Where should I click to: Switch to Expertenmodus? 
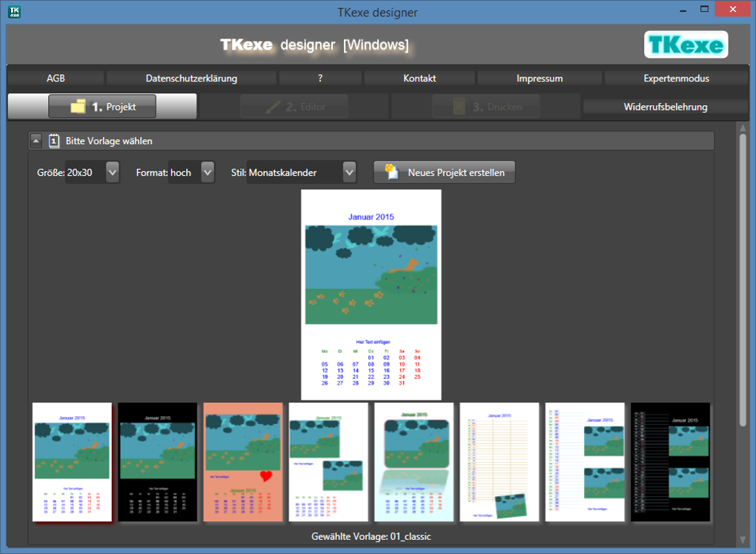coord(676,78)
